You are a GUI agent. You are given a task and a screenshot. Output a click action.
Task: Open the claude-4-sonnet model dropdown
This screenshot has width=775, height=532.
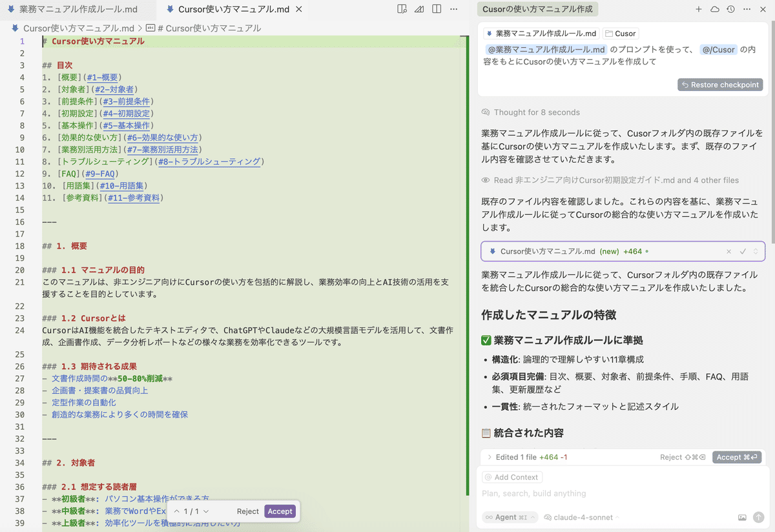point(581,517)
